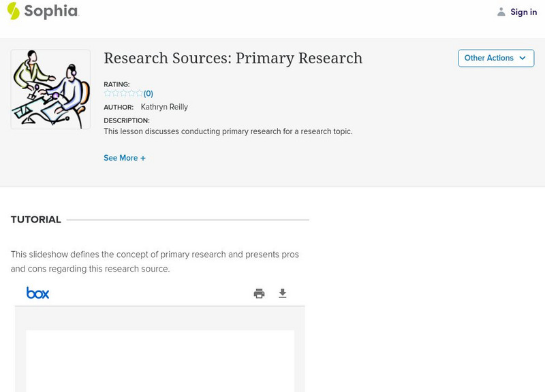
Task: Click the lesson thumbnail illustration
Action: [x=50, y=89]
